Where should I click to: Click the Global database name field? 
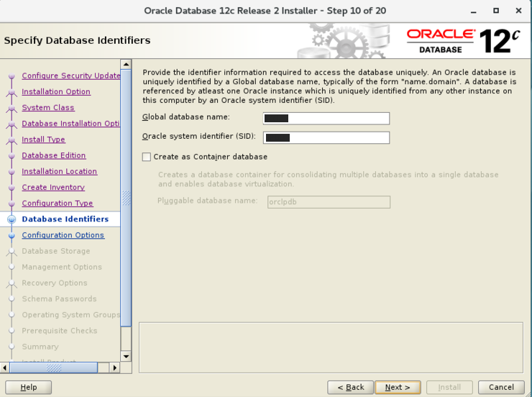pyautogui.click(x=326, y=119)
